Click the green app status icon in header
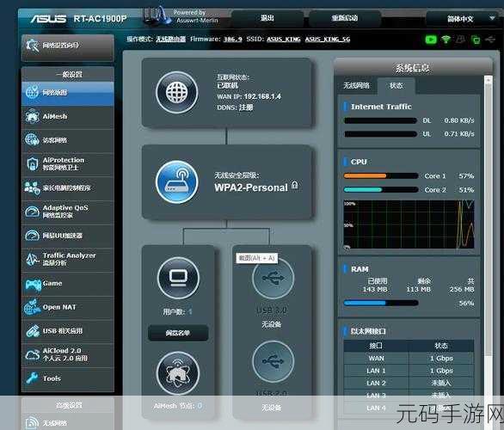 point(431,40)
